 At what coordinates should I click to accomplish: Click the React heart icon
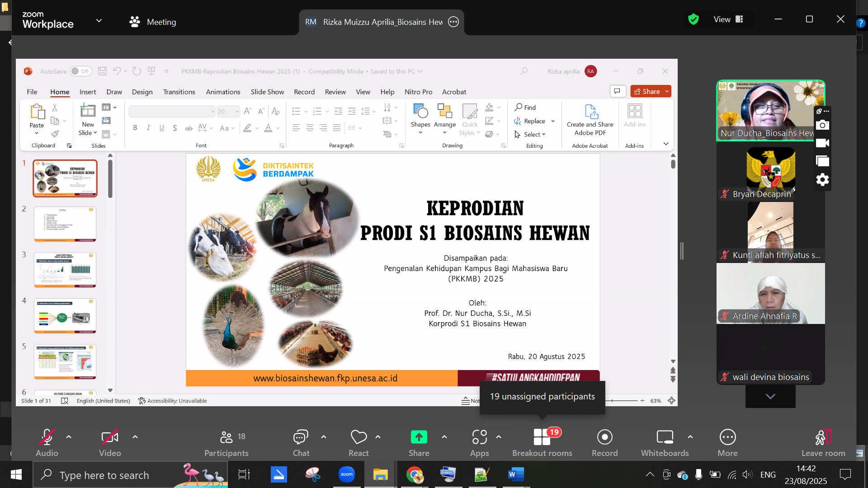tap(359, 437)
